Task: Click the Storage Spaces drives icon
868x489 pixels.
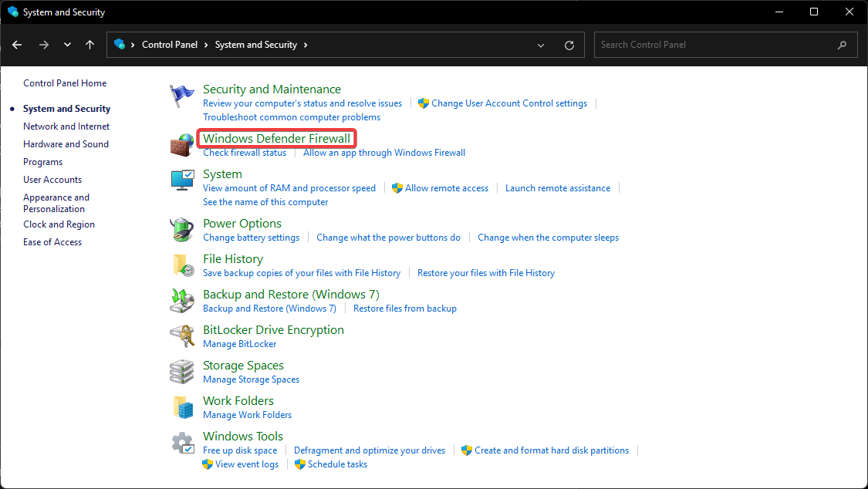Action: click(181, 371)
